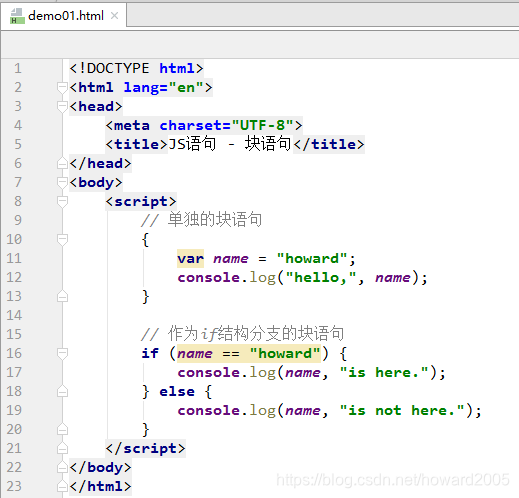Toggle the closing body fold marker line 22

tap(62, 467)
